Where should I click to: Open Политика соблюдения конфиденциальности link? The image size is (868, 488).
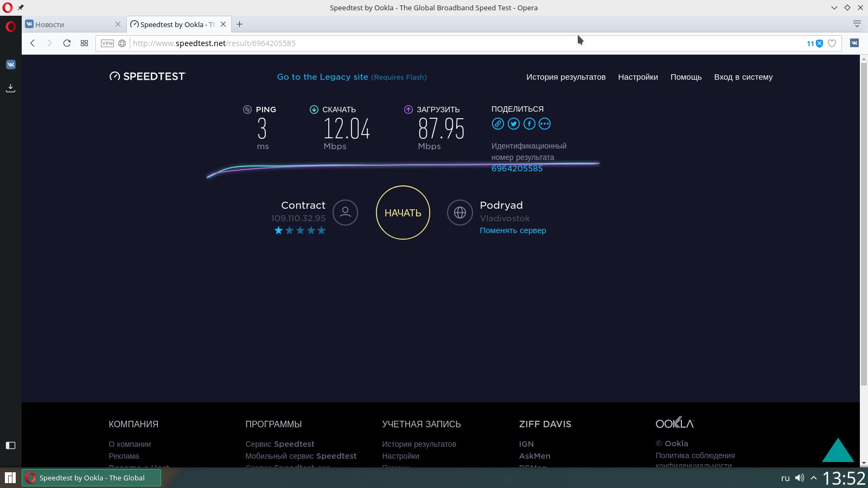coord(695,460)
